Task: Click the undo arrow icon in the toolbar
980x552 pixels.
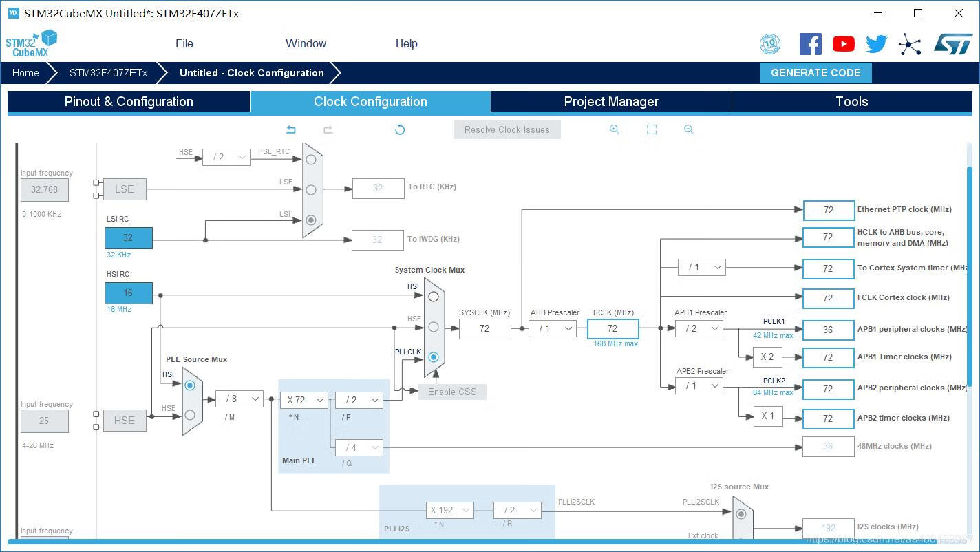Action: click(291, 129)
